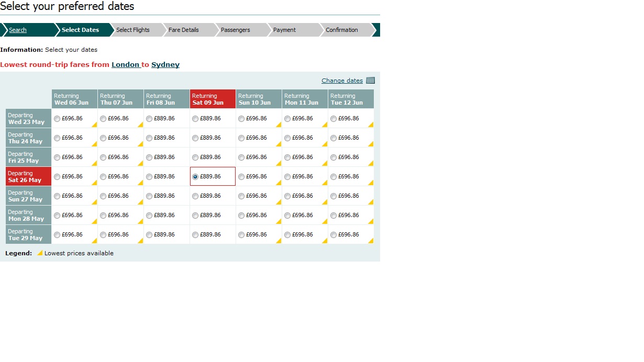644x362 pixels.
Task: Click yellow triangle icon in the Legend
Action: [39, 253]
